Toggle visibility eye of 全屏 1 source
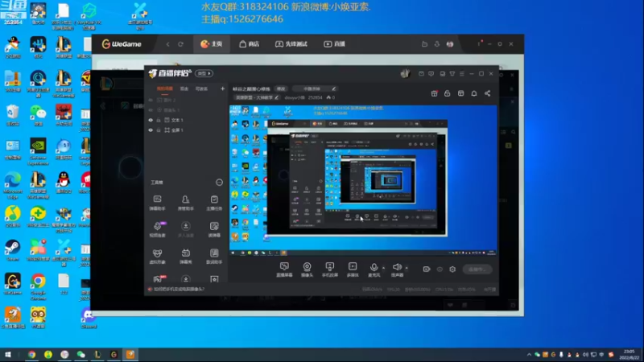Image resolution: width=644 pixels, height=362 pixels. (x=151, y=130)
